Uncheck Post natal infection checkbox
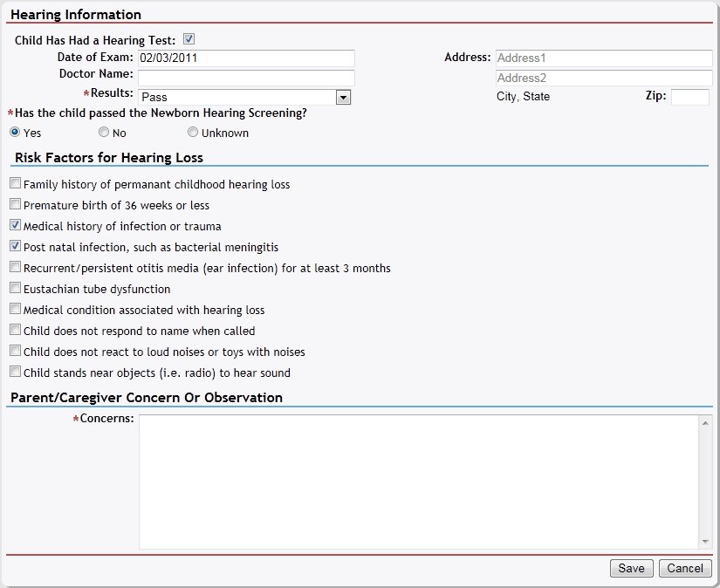The width and height of the screenshot is (720, 588). click(15, 247)
